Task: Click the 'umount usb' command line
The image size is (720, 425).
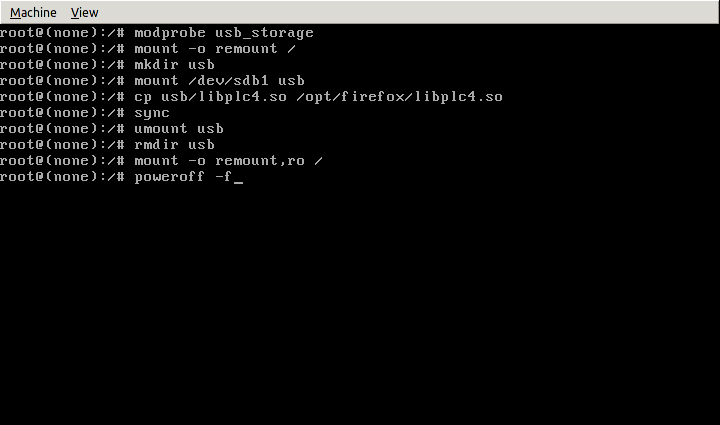Action: [x=178, y=129]
